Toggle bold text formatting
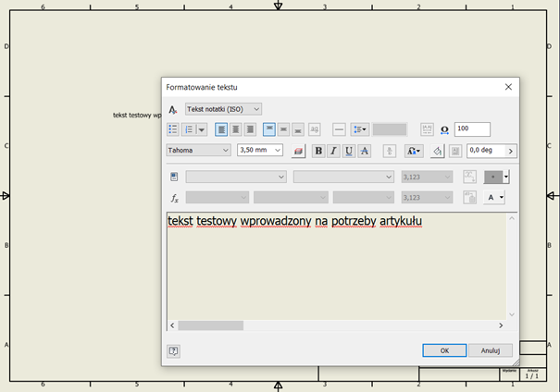This screenshot has width=560, height=392. pos(318,151)
